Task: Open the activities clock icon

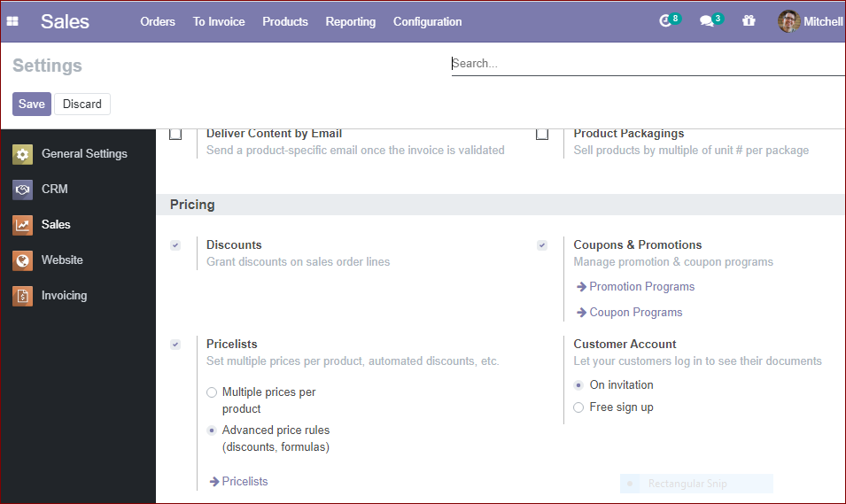Action: pos(666,21)
